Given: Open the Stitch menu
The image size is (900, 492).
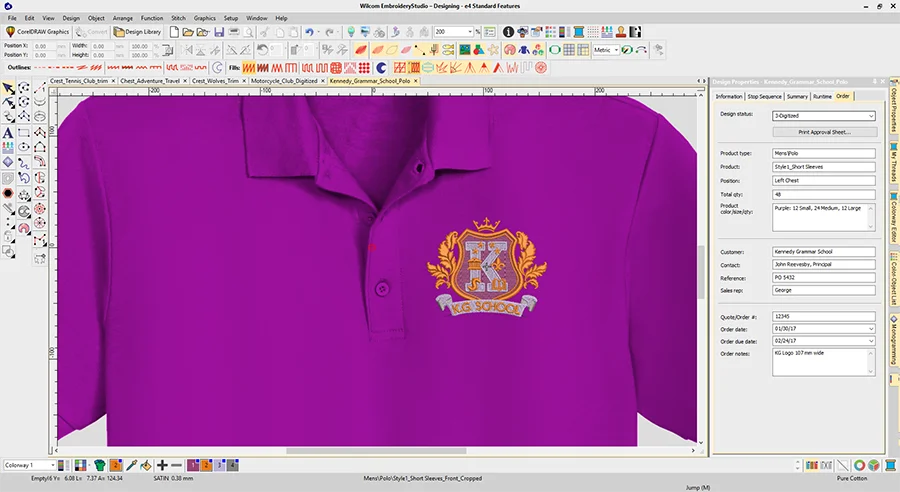Looking at the screenshot, I should coord(178,18).
